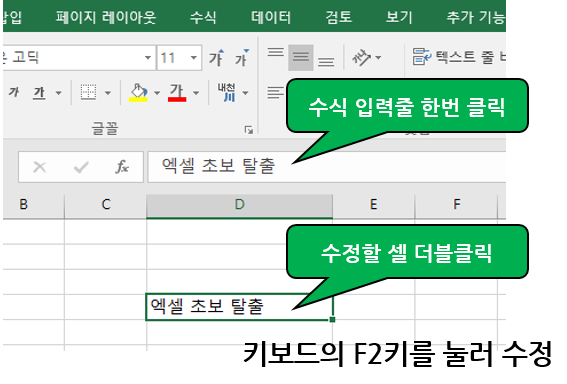Open the font size 11 dropdown
This screenshot has width=567, height=384.
pyautogui.click(x=194, y=57)
